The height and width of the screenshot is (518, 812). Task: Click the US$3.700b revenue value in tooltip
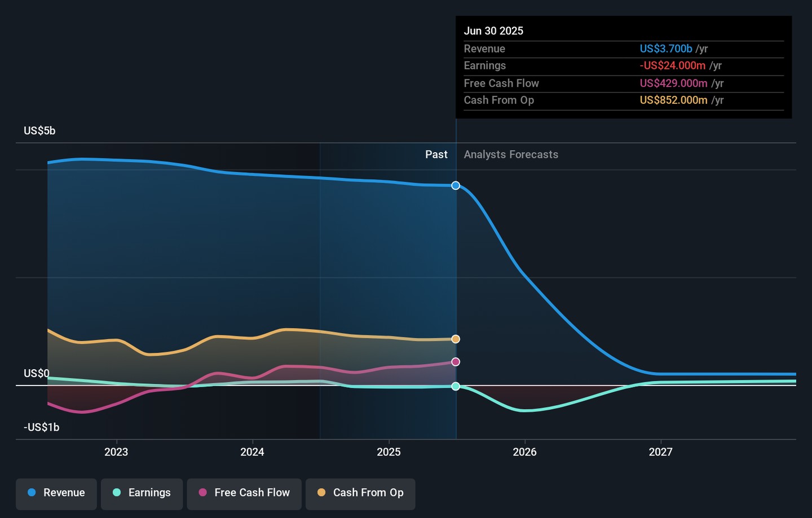coord(665,49)
